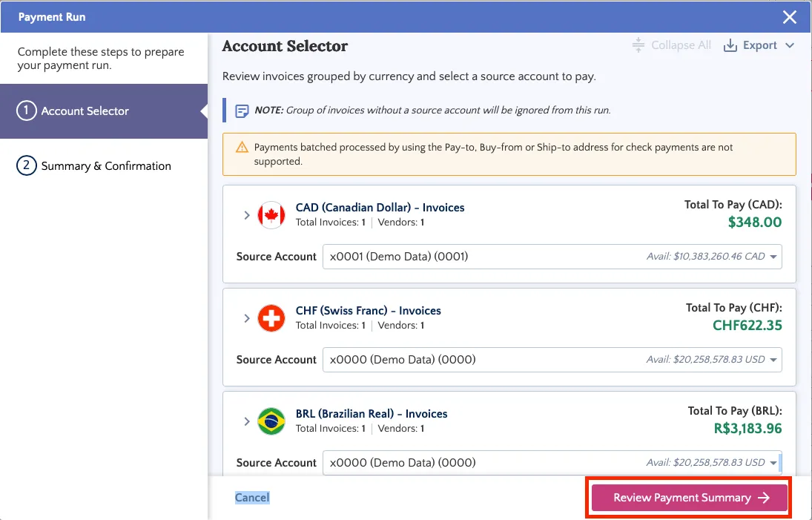Click the Account Selector heading
Image resolution: width=812 pixels, height=520 pixels.
(x=285, y=46)
